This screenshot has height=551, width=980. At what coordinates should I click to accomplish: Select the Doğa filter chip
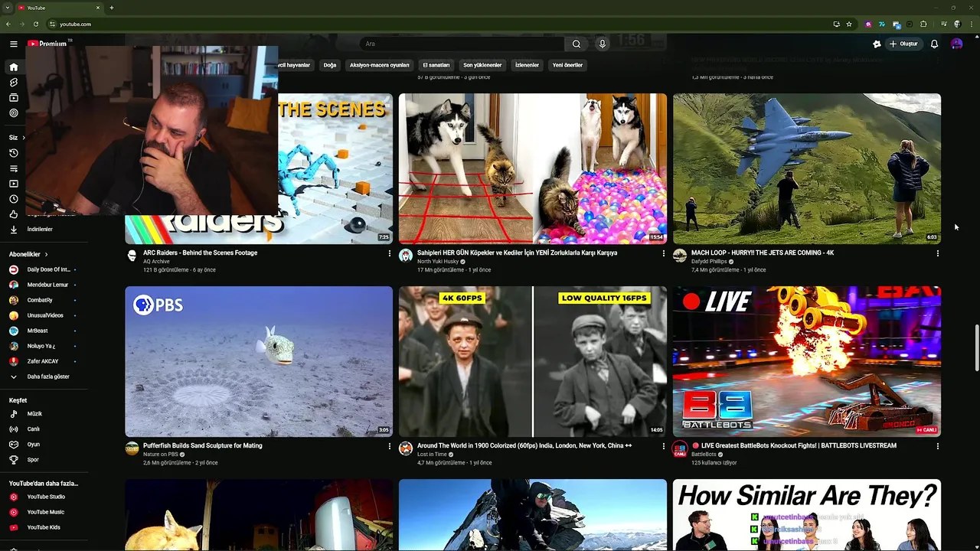pyautogui.click(x=330, y=65)
